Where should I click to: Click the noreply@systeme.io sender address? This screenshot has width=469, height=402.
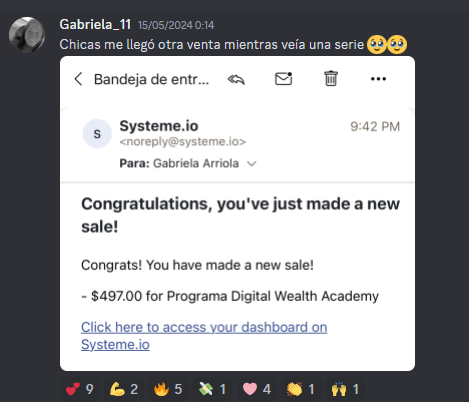click(183, 142)
